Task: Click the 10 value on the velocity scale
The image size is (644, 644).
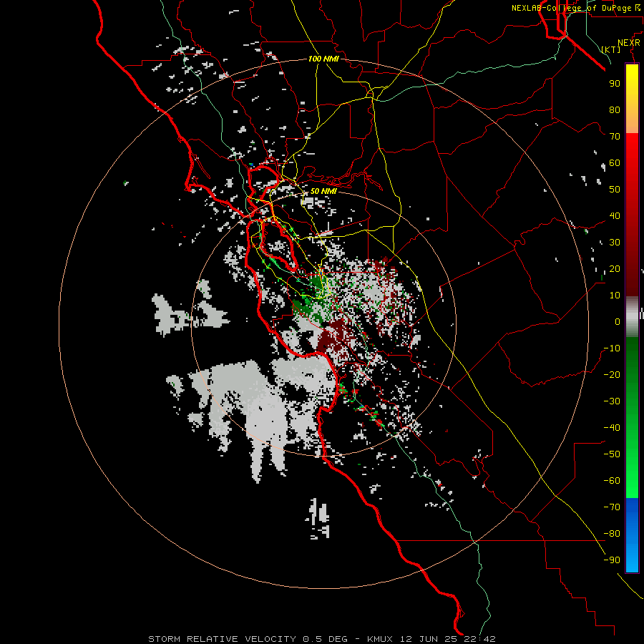Action: [x=615, y=296]
